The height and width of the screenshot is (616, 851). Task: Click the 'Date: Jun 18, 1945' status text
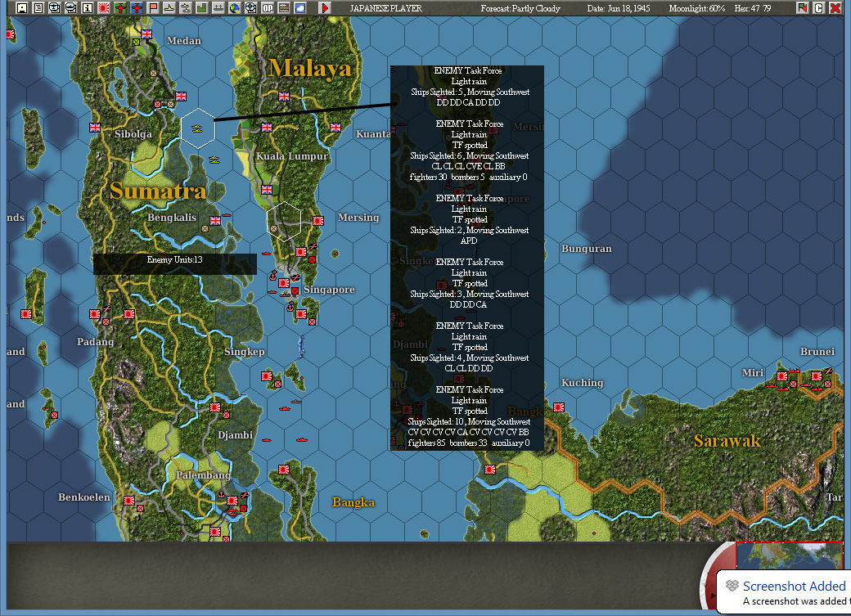(618, 8)
